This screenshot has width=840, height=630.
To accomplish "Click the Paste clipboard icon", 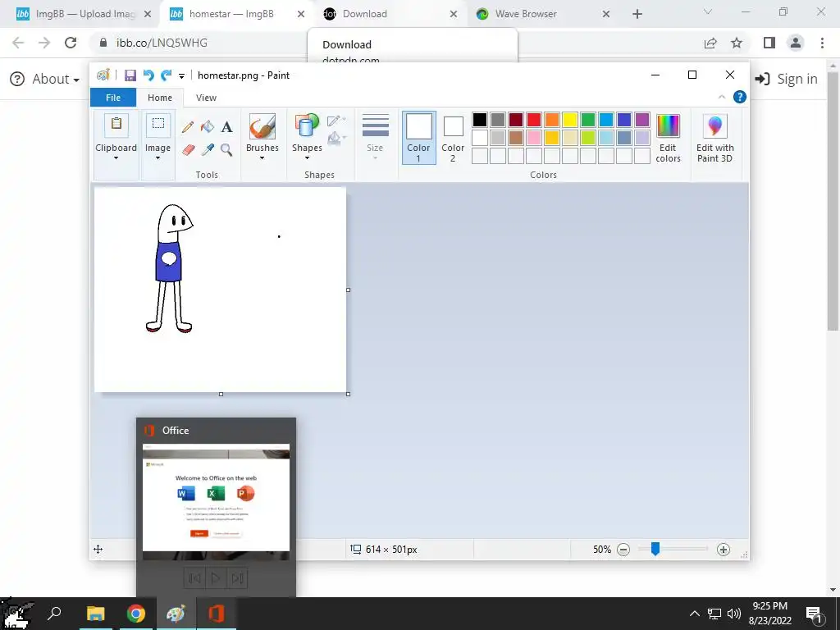I will coord(116,124).
